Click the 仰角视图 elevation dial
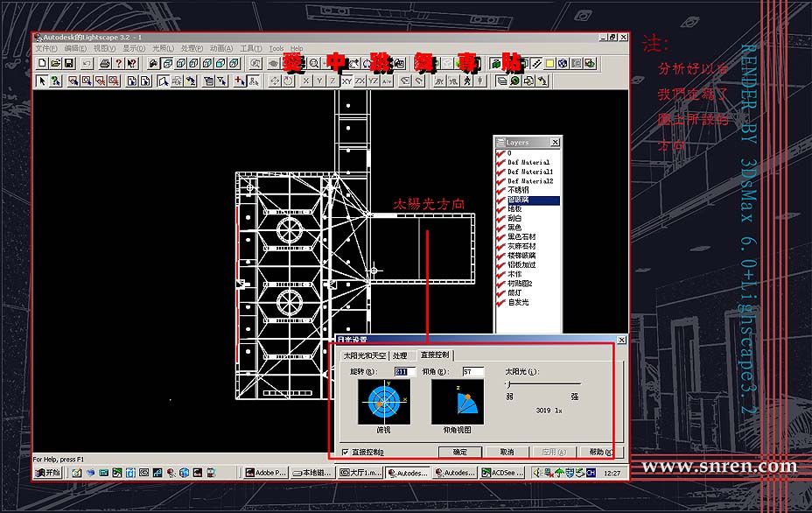812x513 pixels. [x=458, y=402]
